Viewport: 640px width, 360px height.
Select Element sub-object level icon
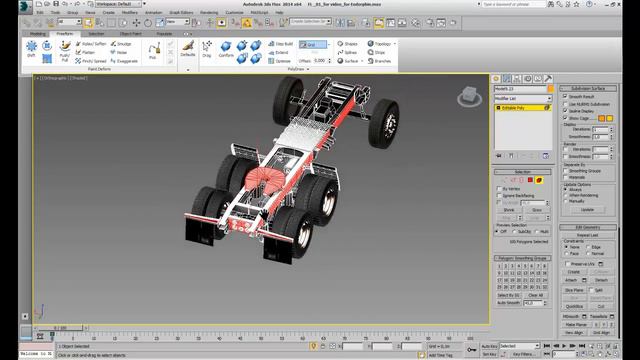pyautogui.click(x=539, y=180)
